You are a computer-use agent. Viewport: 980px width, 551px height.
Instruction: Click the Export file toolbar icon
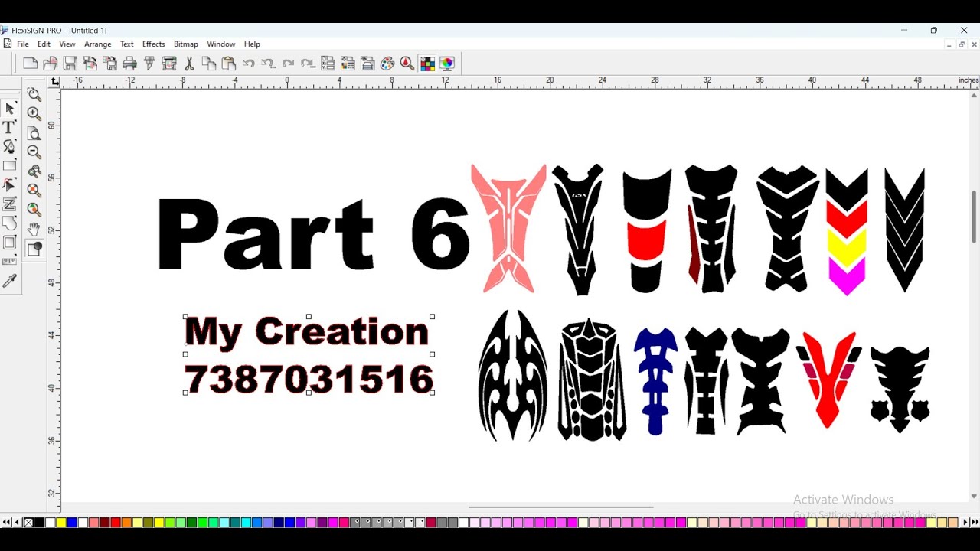click(x=110, y=64)
